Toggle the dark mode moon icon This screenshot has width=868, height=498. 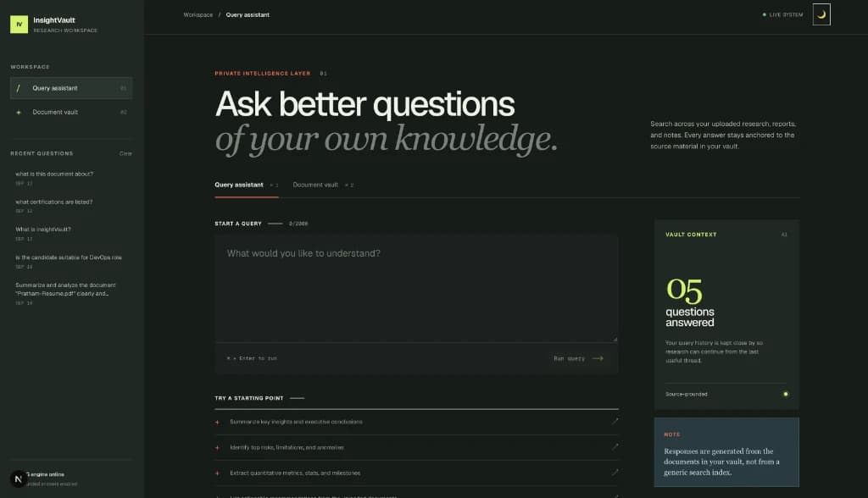(x=821, y=14)
